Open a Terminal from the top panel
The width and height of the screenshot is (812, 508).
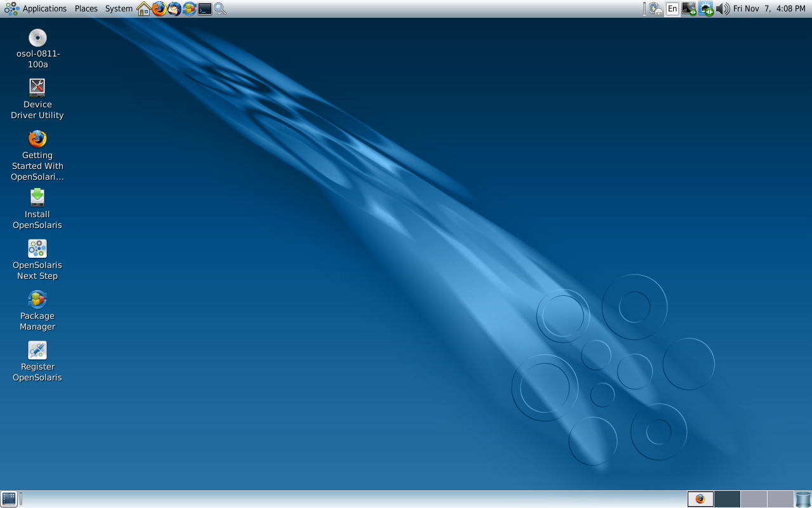point(204,8)
